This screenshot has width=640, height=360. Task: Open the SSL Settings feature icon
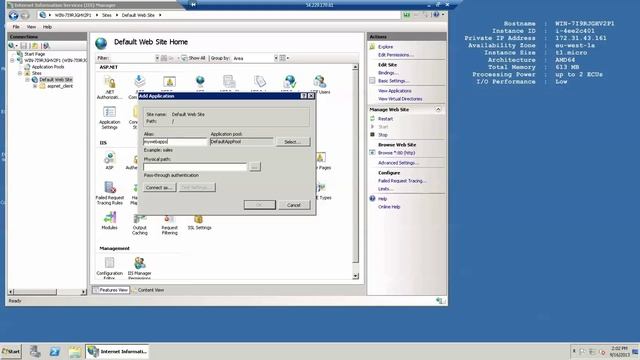click(x=199, y=223)
